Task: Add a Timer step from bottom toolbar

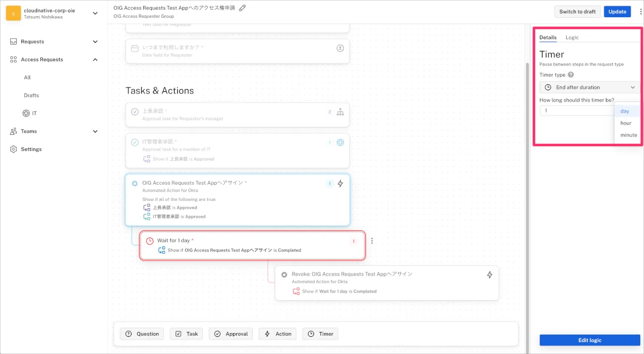Action: click(320, 334)
